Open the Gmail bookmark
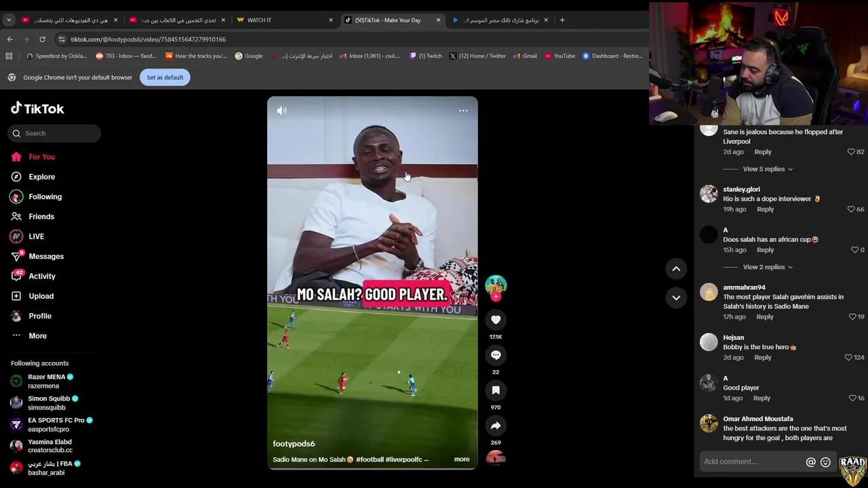 (x=525, y=56)
